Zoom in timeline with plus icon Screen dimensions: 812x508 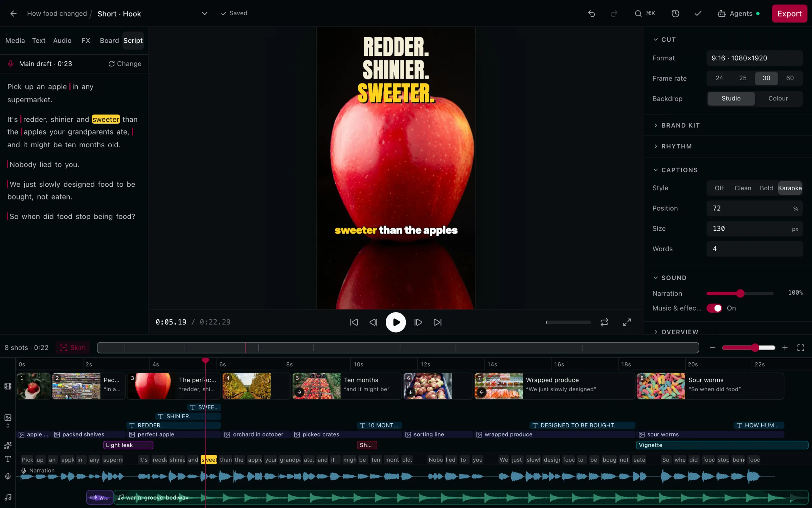(x=785, y=348)
